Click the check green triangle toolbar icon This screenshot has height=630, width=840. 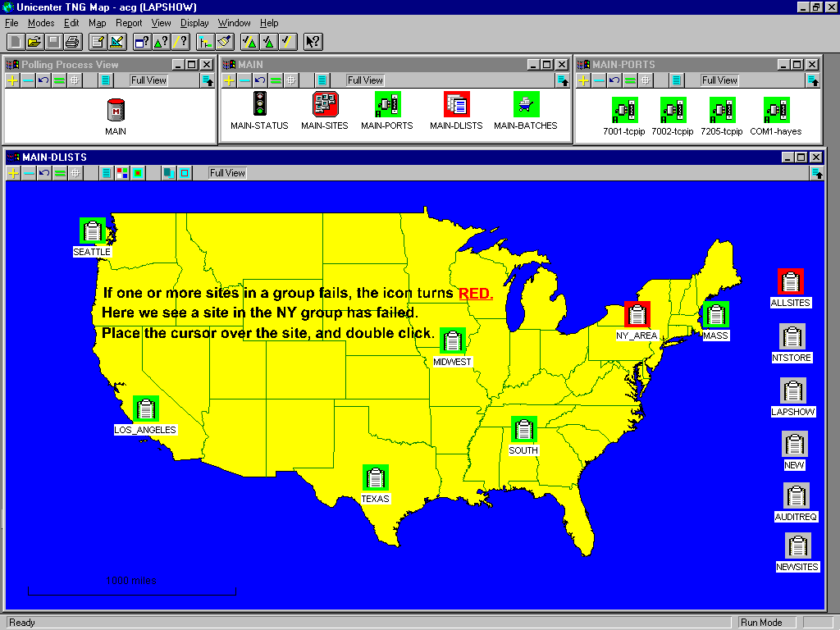(x=268, y=42)
